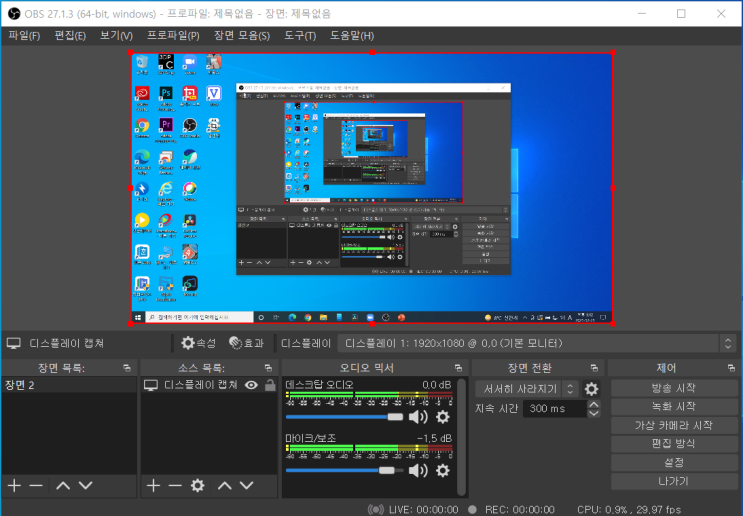Viewport: 743px width, 516px height.
Task: Pop out the 소스 목록 dock
Action: (268, 368)
